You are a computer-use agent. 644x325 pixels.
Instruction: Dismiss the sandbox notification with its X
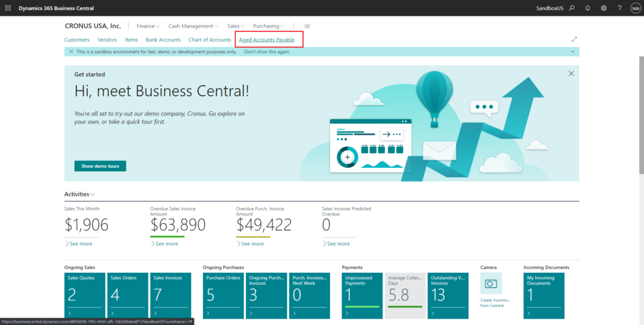pyautogui.click(x=72, y=52)
